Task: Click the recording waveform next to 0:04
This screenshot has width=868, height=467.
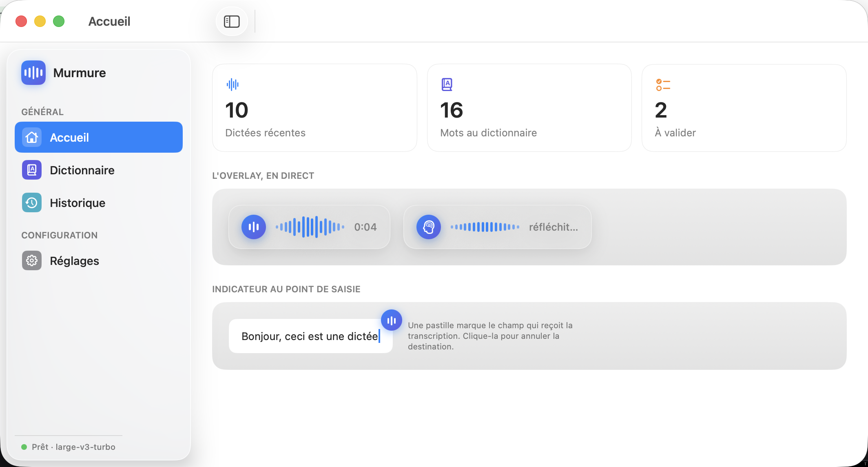Action: click(310, 227)
